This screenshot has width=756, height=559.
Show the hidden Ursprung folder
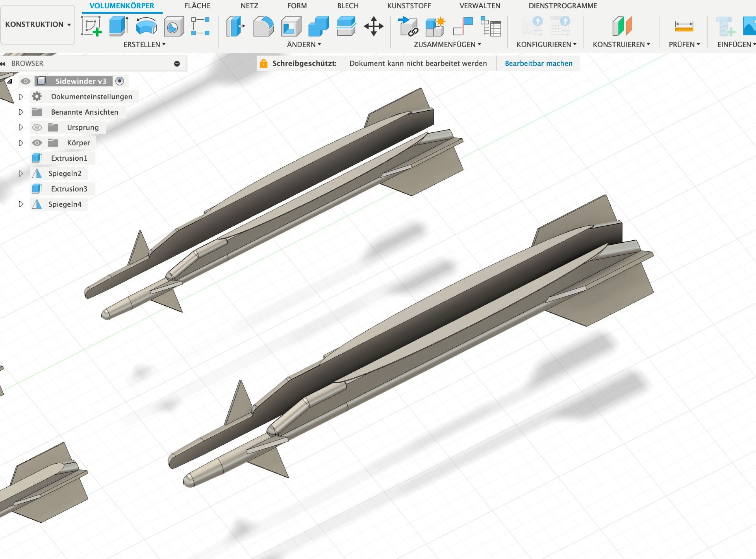click(37, 127)
